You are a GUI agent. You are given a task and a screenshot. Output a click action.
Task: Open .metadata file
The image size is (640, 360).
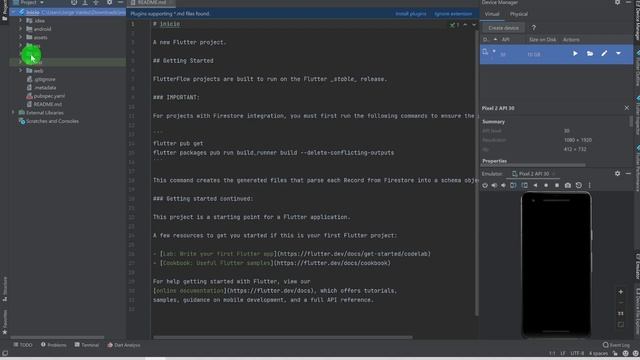44,87
